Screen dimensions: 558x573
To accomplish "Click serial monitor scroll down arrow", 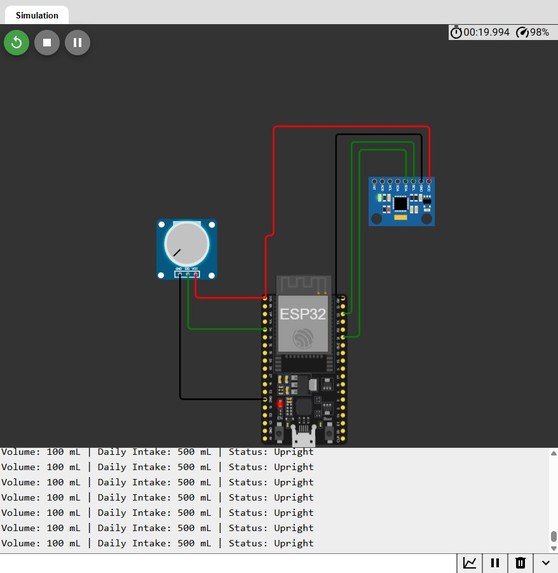I will pos(554,548).
